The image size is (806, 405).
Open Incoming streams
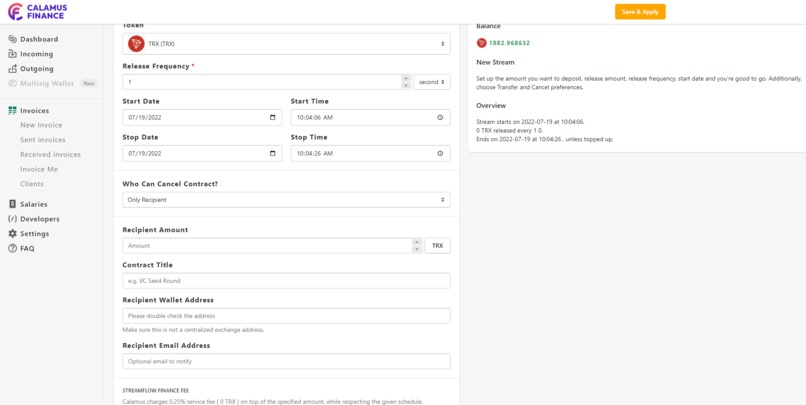[36, 54]
